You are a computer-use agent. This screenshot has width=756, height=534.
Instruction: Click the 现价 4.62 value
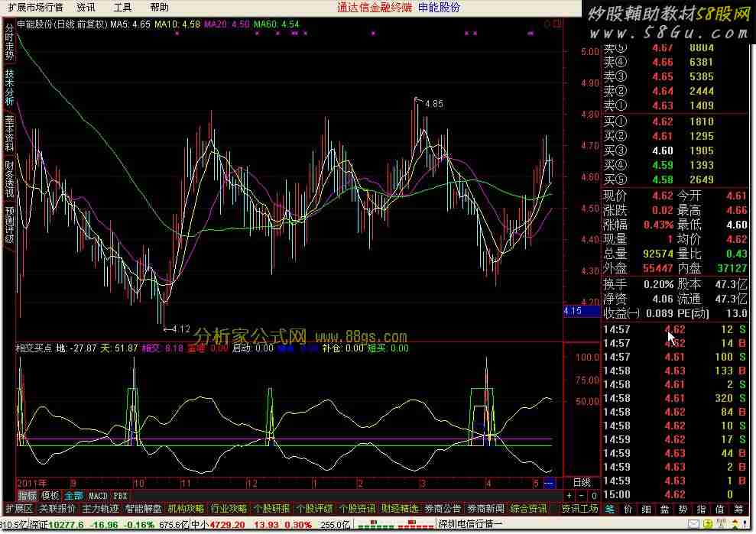click(x=663, y=196)
